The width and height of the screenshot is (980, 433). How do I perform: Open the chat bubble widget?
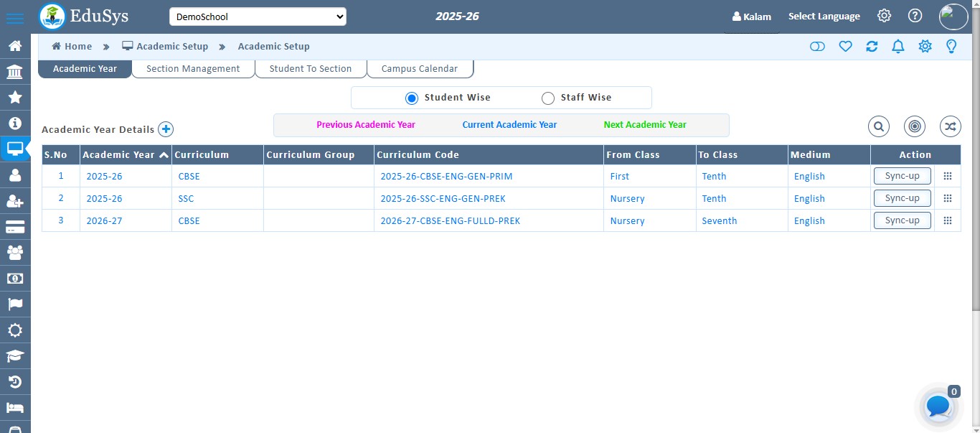tap(938, 406)
